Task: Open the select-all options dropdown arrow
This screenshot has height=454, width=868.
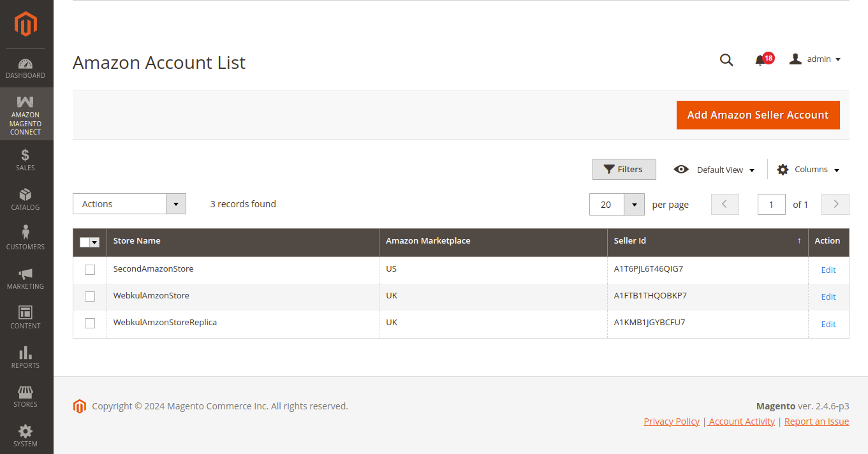Action: (x=95, y=242)
